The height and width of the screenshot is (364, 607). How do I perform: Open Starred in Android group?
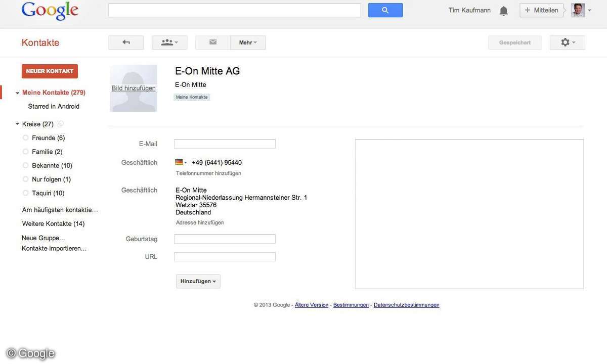point(54,107)
